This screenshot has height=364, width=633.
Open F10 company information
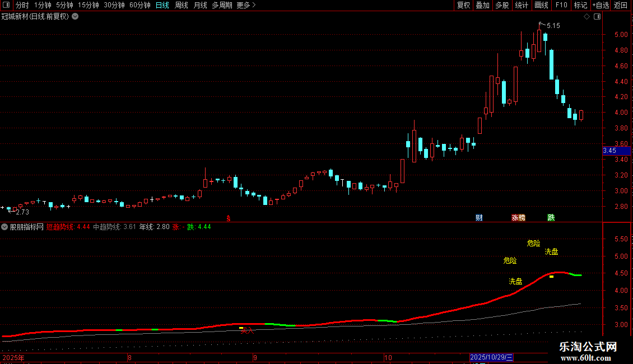tap(561, 5)
